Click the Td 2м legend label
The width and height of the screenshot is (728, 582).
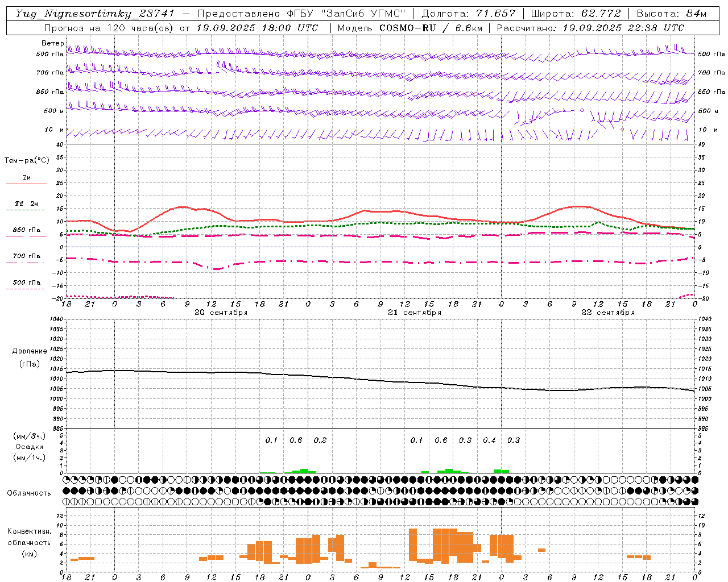pyautogui.click(x=27, y=203)
